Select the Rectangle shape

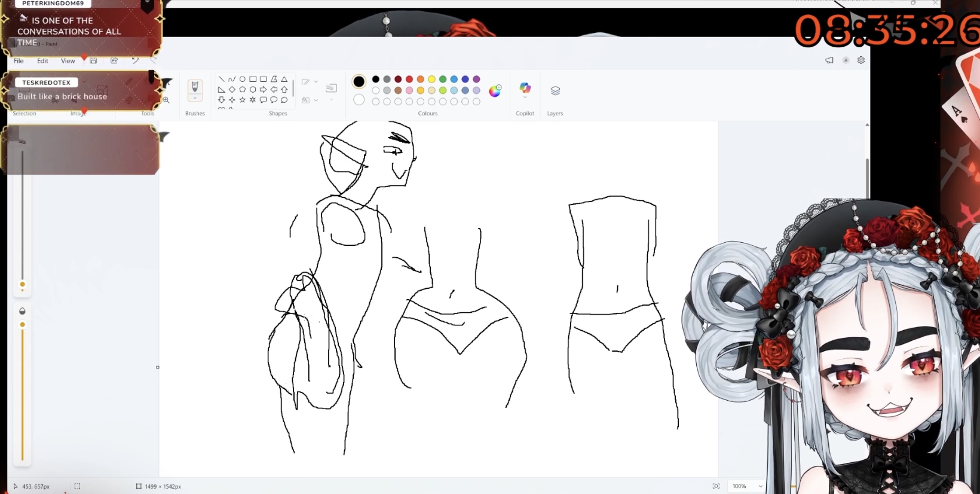253,79
